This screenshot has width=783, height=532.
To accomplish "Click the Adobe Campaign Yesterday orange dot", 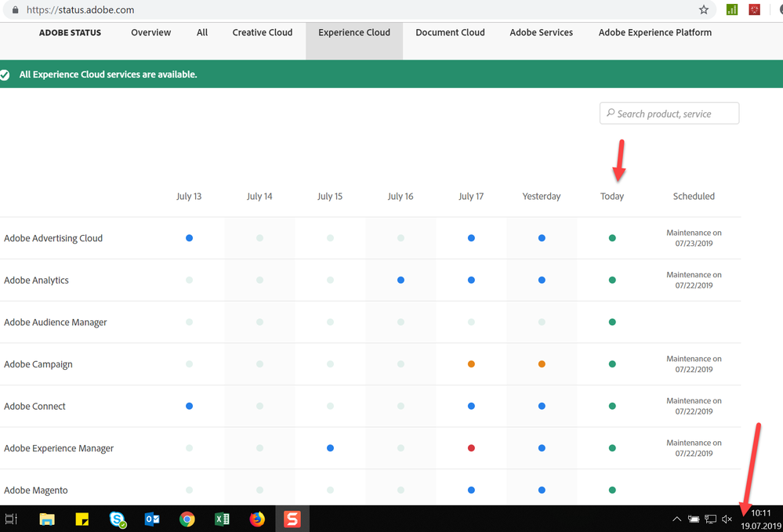I will pos(542,364).
